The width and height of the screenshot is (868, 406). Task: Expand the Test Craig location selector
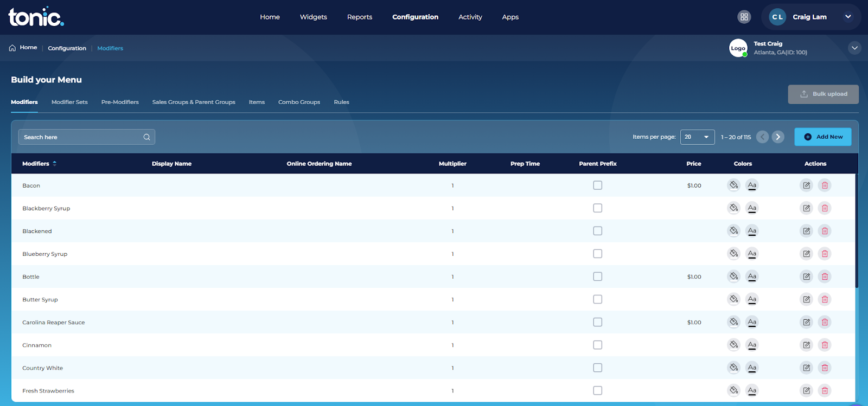pos(854,48)
